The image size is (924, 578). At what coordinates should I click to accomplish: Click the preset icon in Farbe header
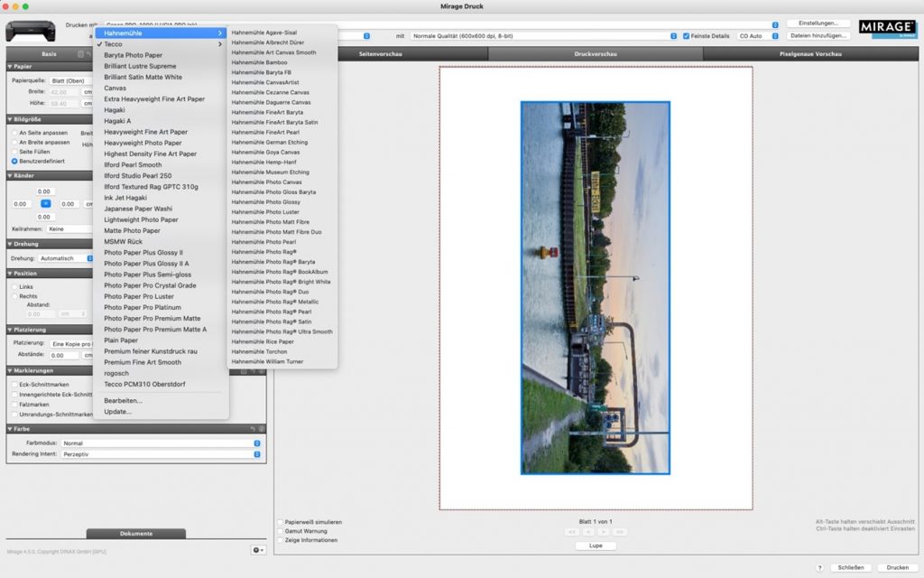coord(262,429)
